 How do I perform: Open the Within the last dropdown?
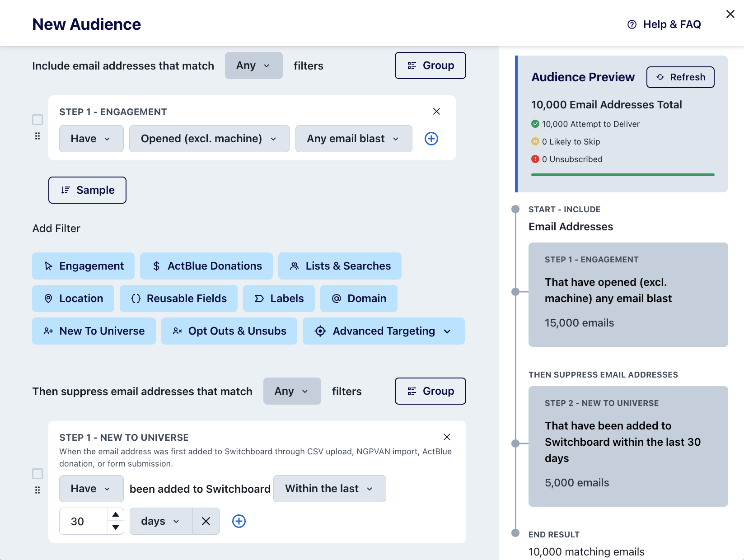click(x=329, y=489)
